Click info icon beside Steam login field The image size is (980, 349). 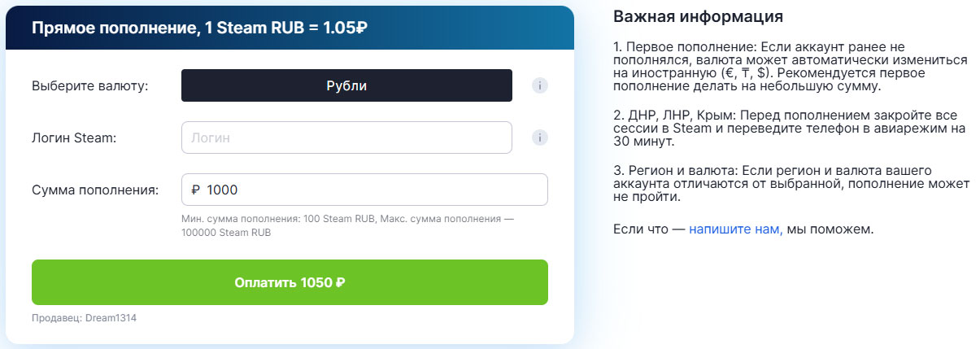(538, 137)
